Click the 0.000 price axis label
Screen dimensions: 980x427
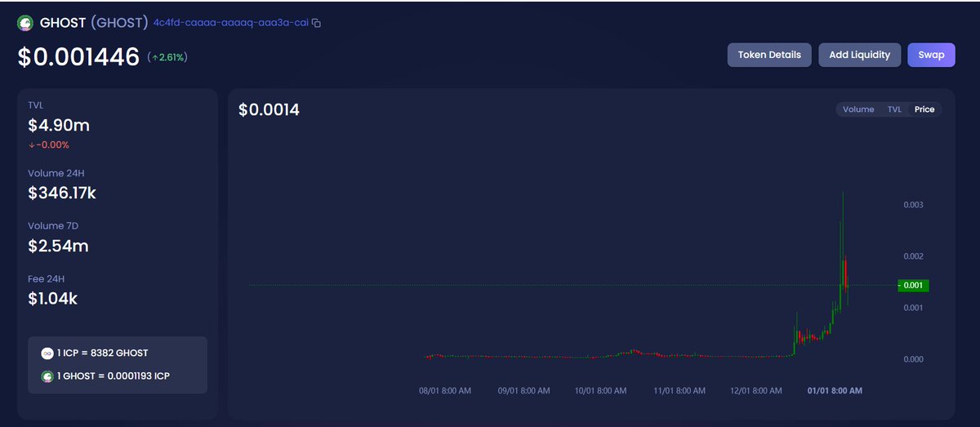913,359
